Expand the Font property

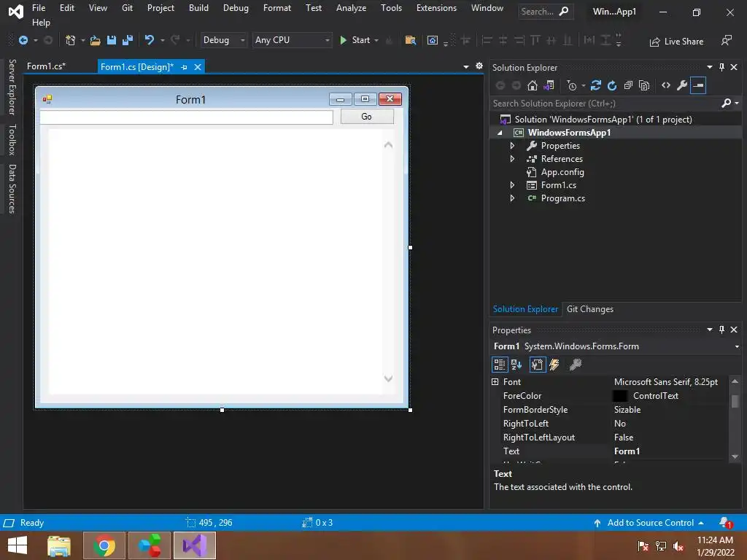495,382
